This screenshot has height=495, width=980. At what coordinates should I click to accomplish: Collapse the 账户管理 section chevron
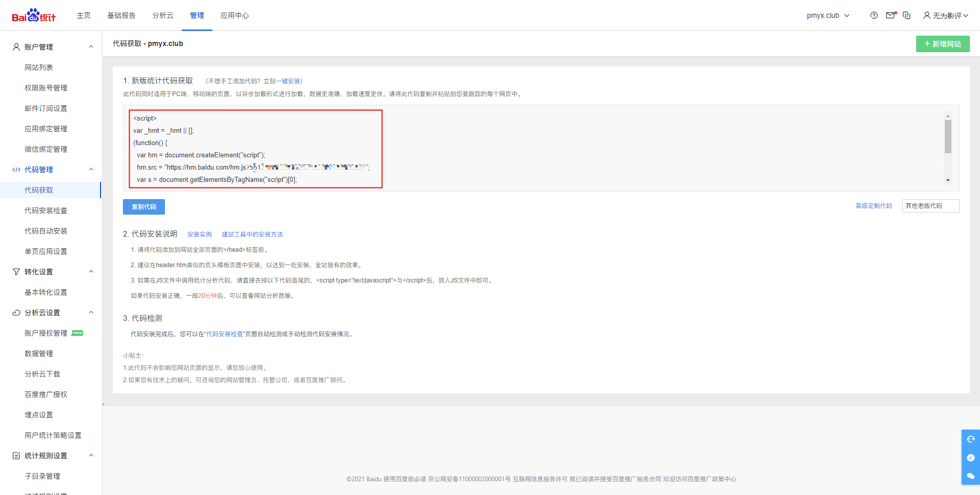coord(91,47)
